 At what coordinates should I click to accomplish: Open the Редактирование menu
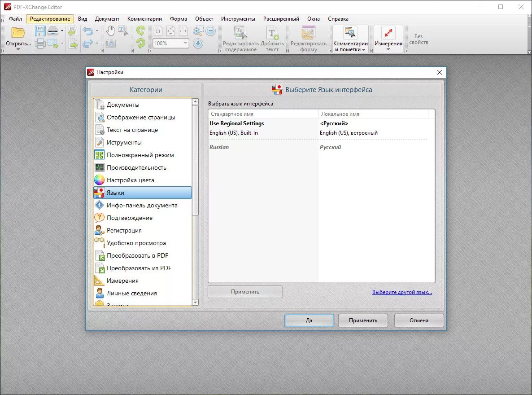[x=50, y=19]
